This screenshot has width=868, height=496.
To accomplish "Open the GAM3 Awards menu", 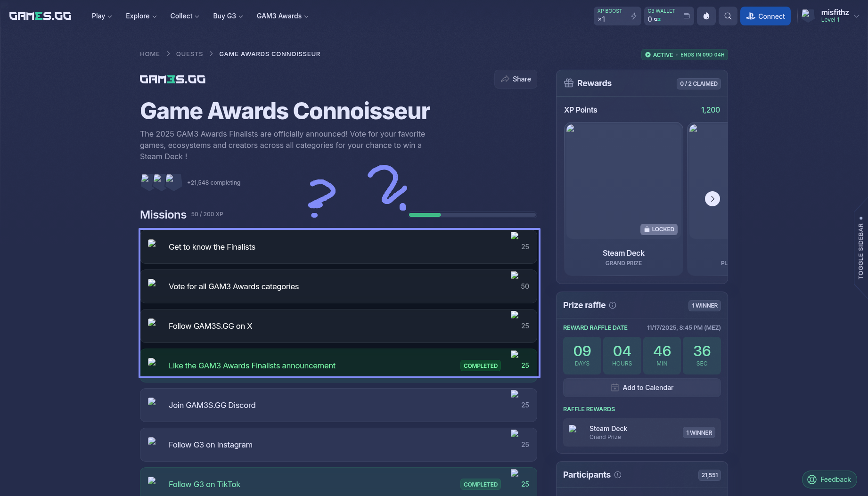I will [282, 16].
